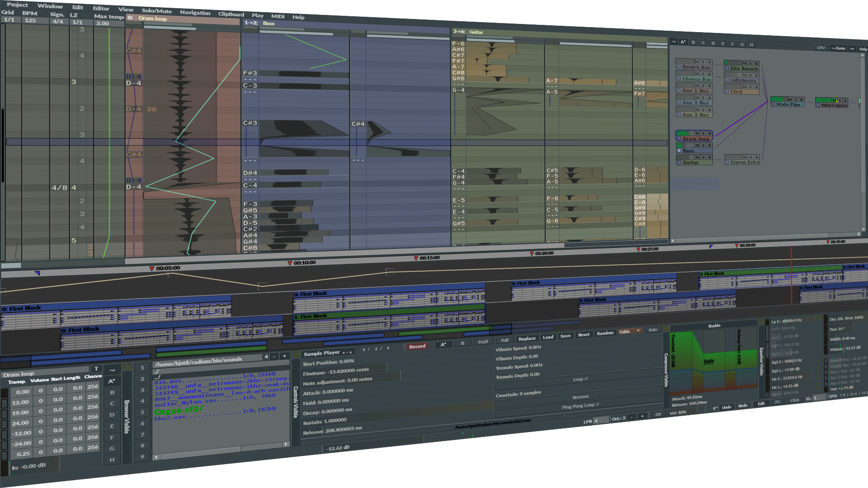Toggle the Compressor Visible panel

666,369
